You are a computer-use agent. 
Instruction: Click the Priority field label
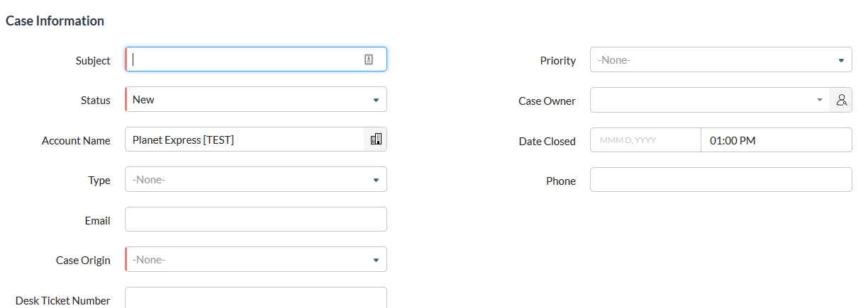pos(557,61)
